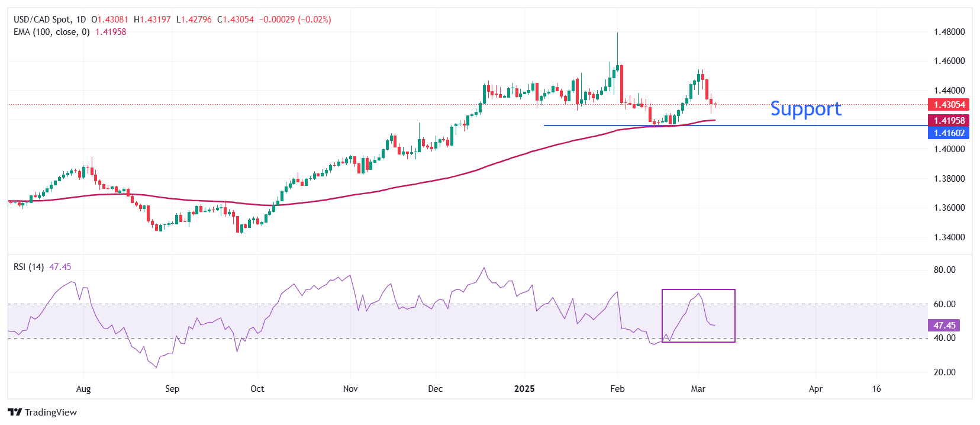The image size is (980, 425).
Task: Click the 80.00 RSI scale label
Action: click(x=944, y=270)
